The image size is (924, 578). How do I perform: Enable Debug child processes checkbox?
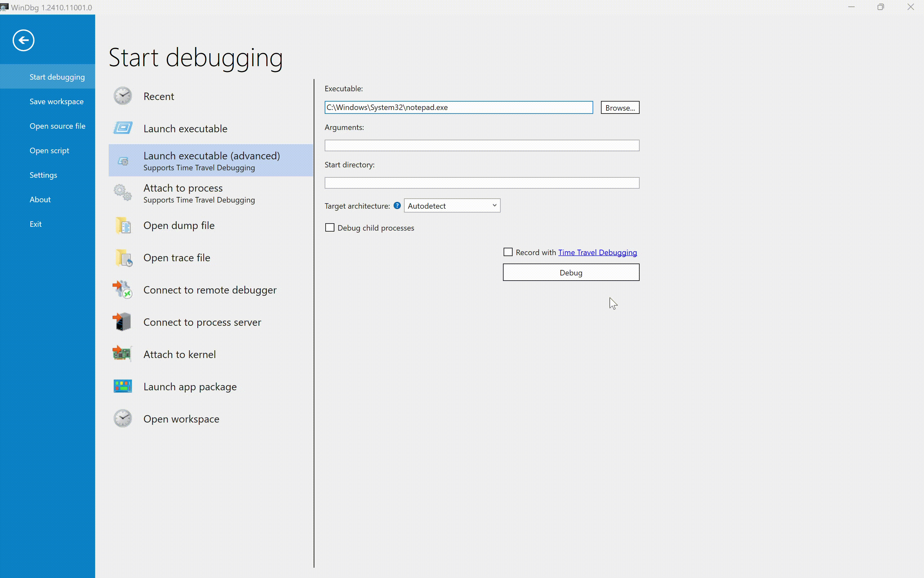tap(330, 228)
